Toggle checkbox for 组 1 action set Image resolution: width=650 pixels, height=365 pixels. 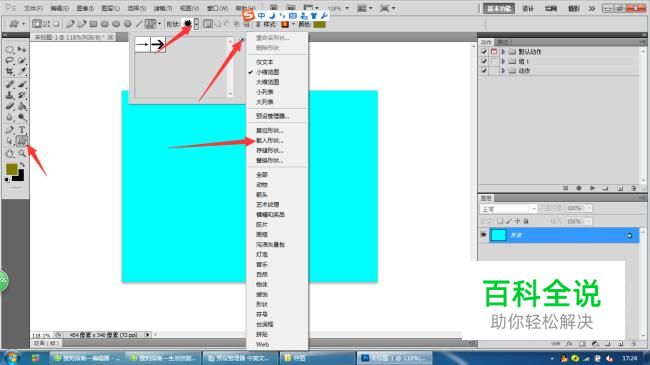484,61
